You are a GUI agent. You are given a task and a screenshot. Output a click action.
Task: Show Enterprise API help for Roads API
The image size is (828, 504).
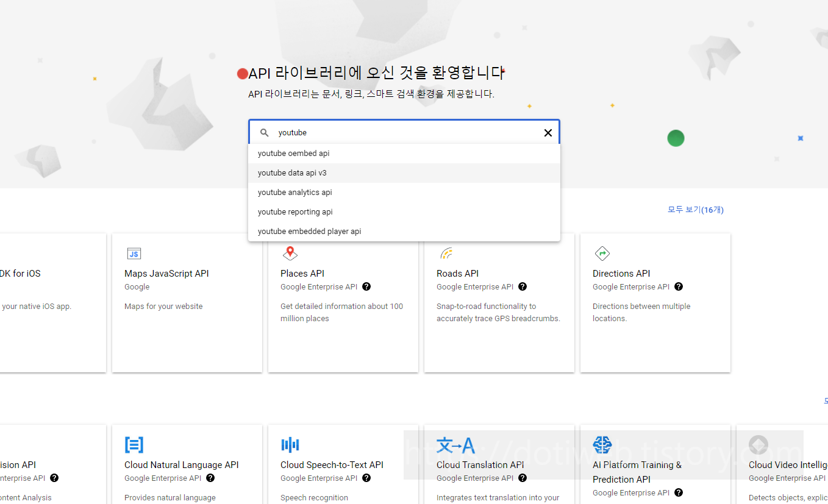(x=523, y=286)
